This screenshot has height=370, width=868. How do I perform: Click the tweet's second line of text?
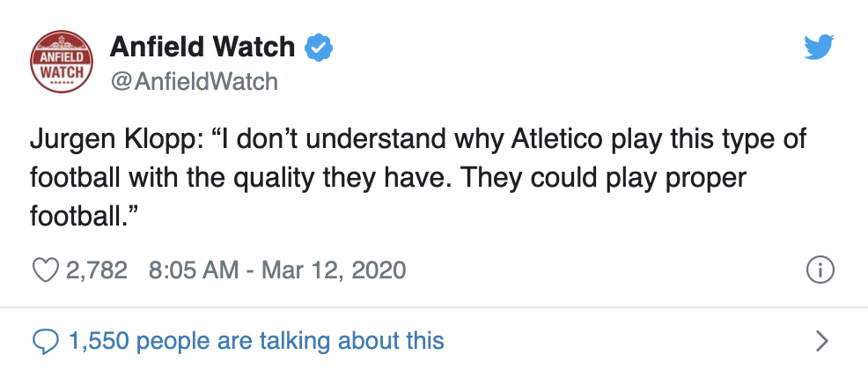pyautogui.click(x=387, y=179)
